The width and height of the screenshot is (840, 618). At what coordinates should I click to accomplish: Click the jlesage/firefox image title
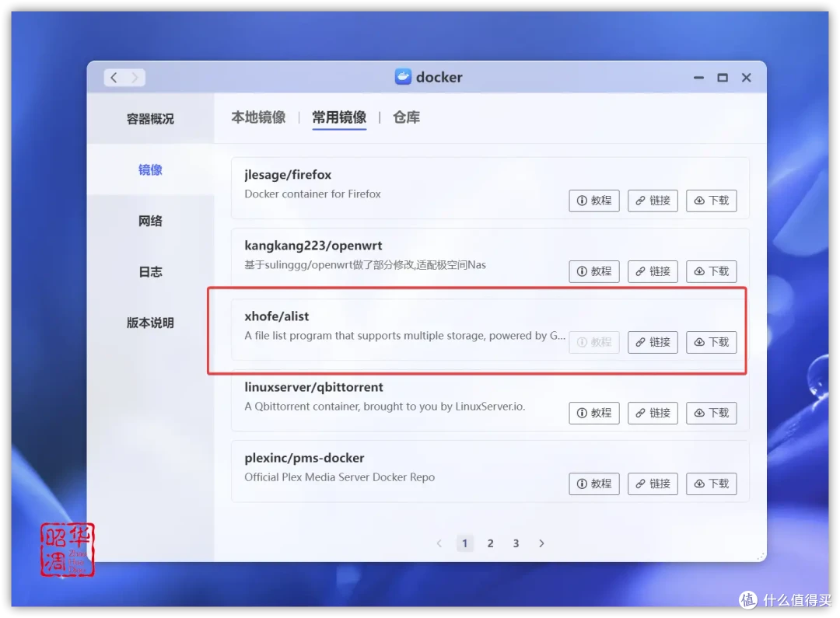point(288,175)
